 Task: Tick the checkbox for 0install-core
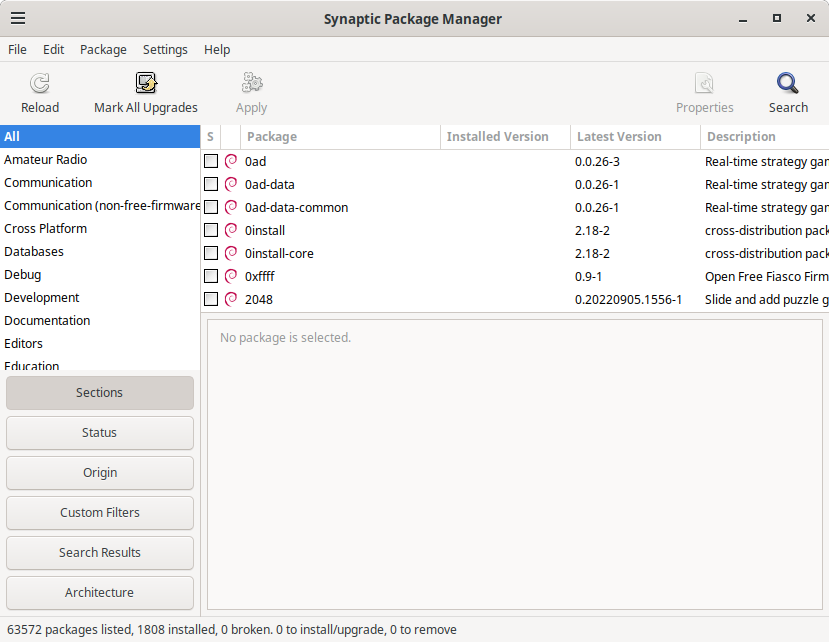tap(211, 253)
